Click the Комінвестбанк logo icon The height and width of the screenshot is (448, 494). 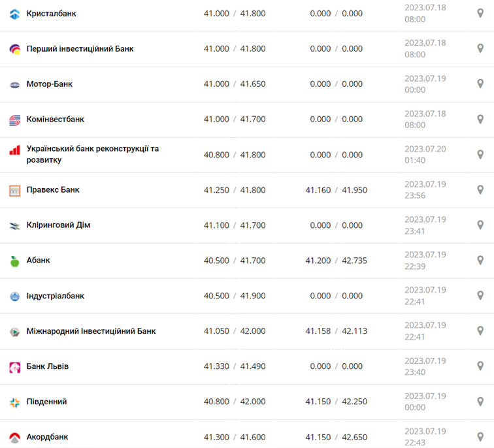15,120
